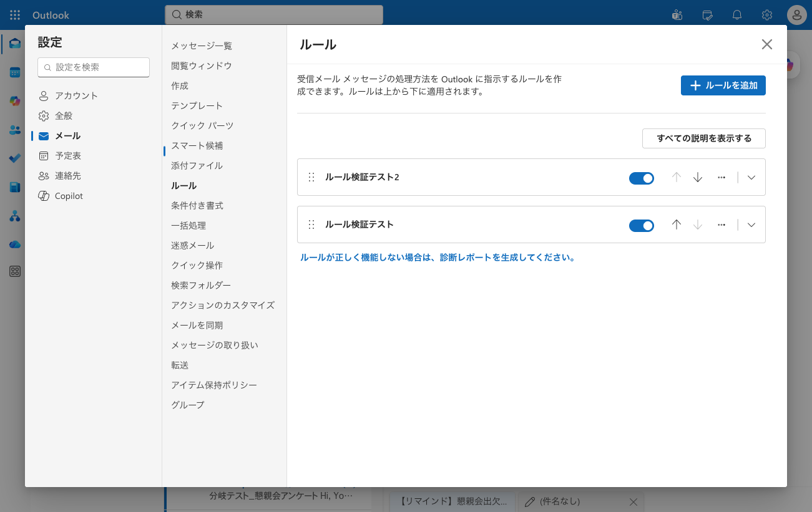Open クイック操作 mail settings
The image size is (812, 512).
[197, 266]
